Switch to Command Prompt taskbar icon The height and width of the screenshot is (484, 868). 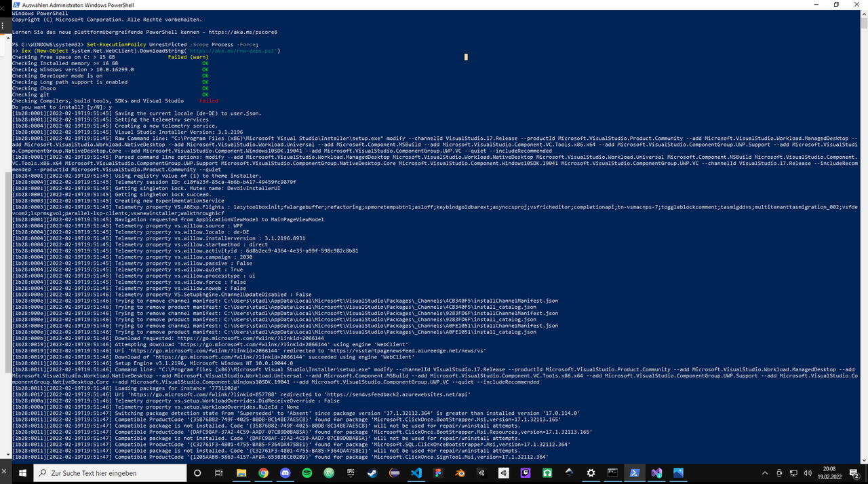pyautogui.click(x=613, y=472)
